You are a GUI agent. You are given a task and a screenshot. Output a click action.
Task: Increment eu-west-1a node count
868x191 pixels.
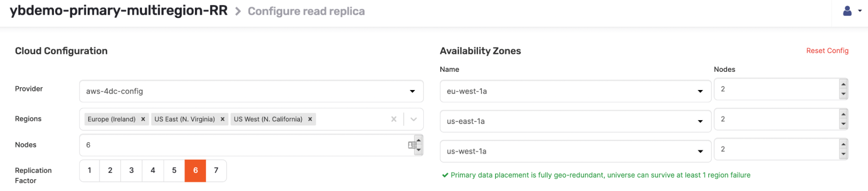(843, 84)
